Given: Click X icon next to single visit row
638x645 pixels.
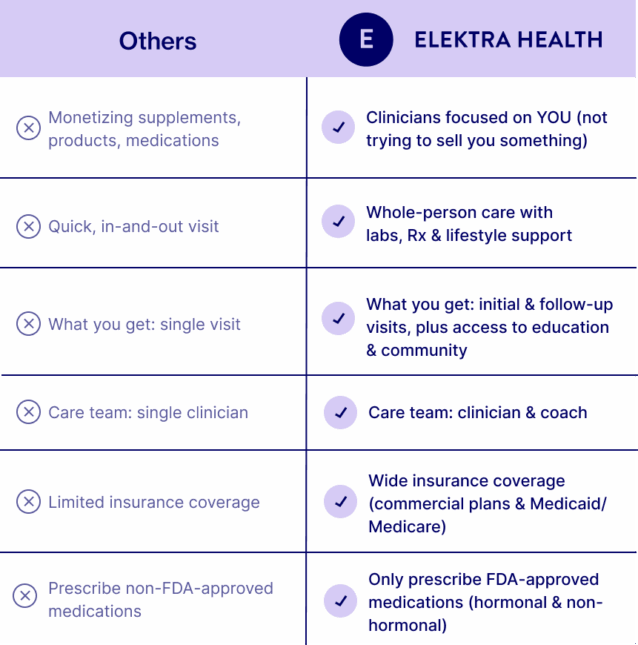Looking at the screenshot, I should click(x=29, y=324).
